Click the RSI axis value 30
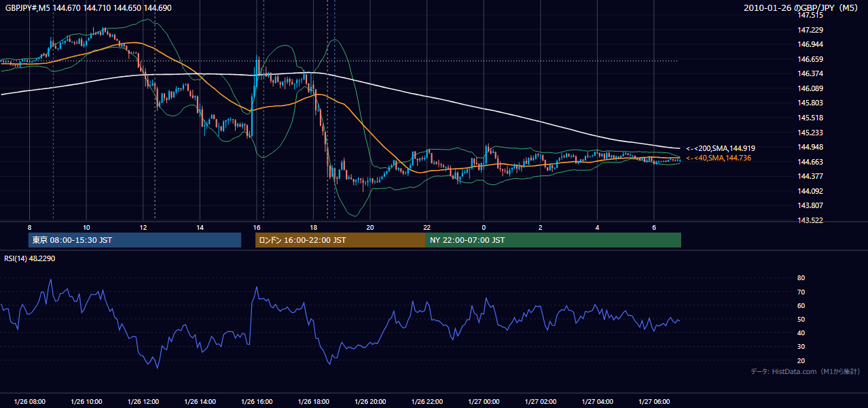868x408 pixels. click(801, 347)
